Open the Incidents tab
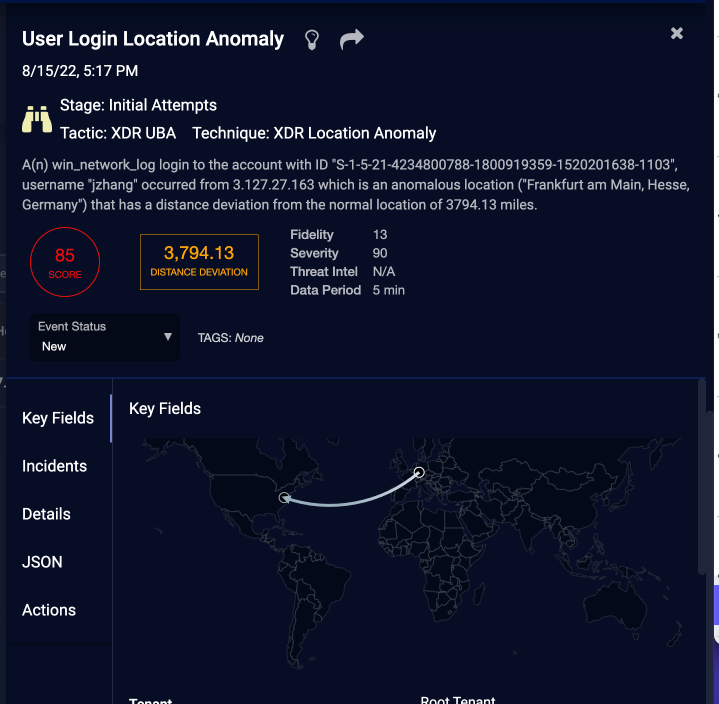This screenshot has height=704, width=719. (54, 466)
